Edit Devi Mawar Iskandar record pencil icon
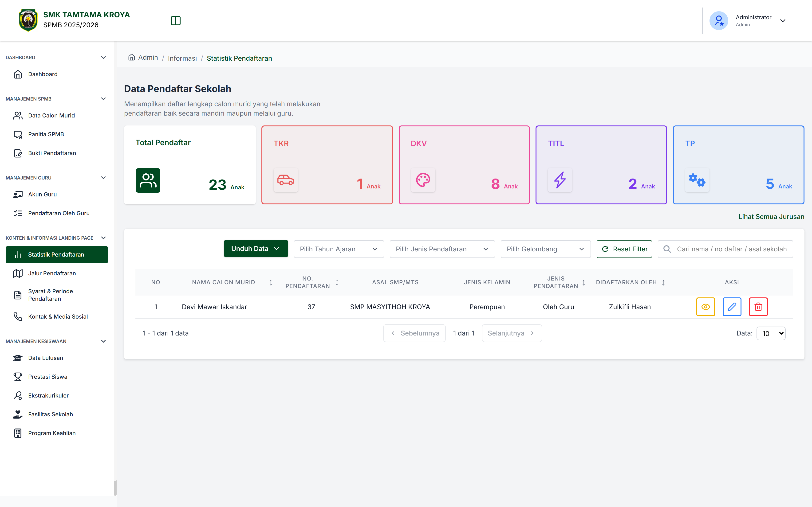Viewport: 812px width, 507px height. 732,307
